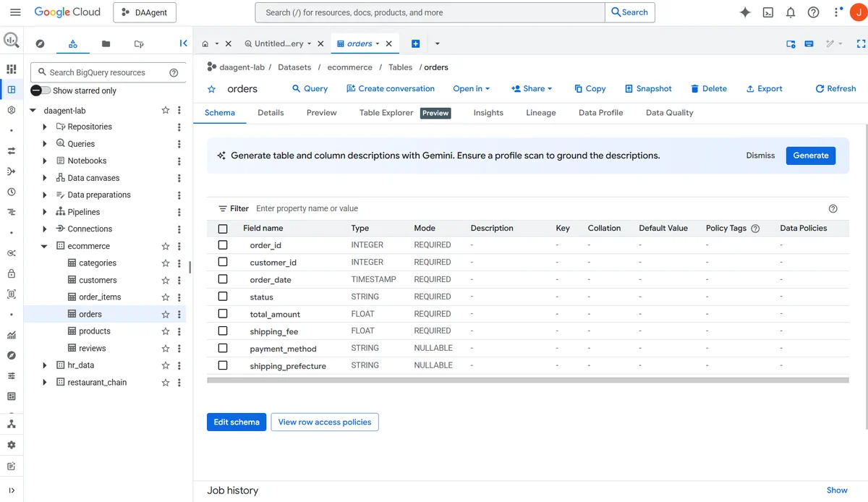Open the settings and utilities three-dot menu
868x502 pixels.
[x=837, y=12]
